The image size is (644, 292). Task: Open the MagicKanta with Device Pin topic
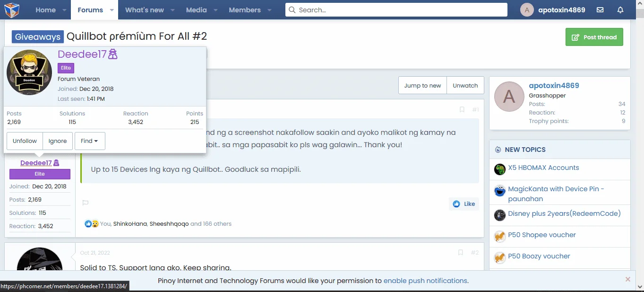click(556, 194)
